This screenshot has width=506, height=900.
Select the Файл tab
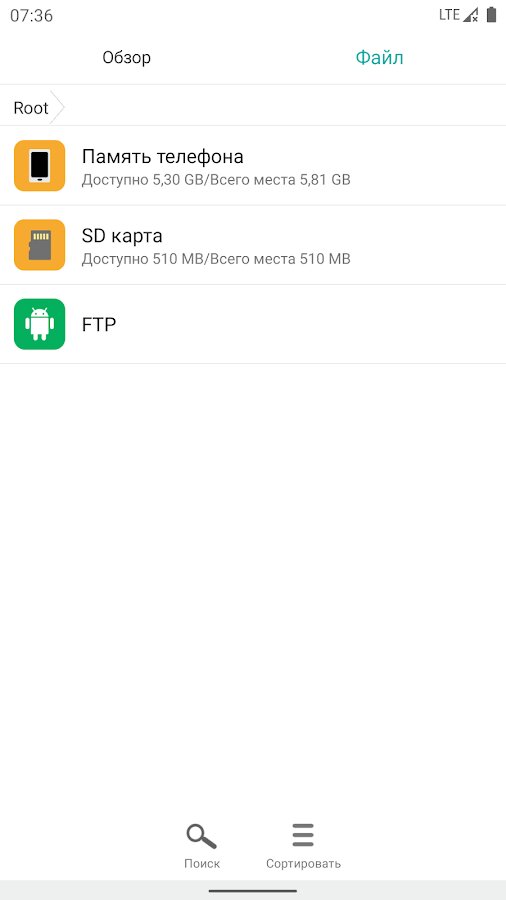(379, 57)
